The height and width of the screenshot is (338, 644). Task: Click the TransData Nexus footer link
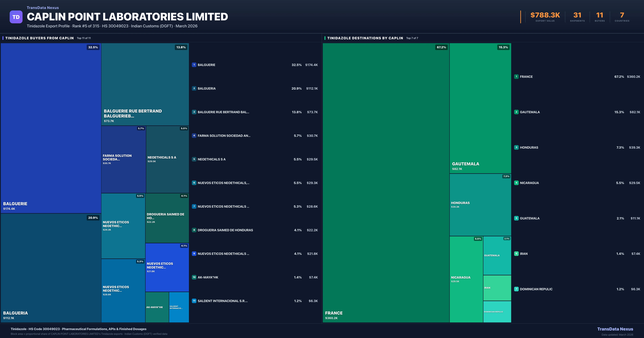[x=615, y=329]
